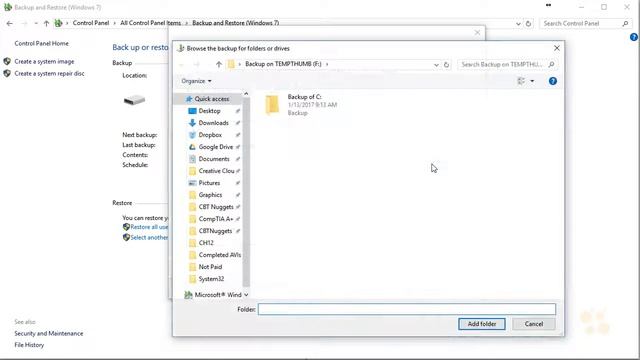Open Create a system image link
Image resolution: width=640 pixels, height=360 pixels.
point(44,62)
